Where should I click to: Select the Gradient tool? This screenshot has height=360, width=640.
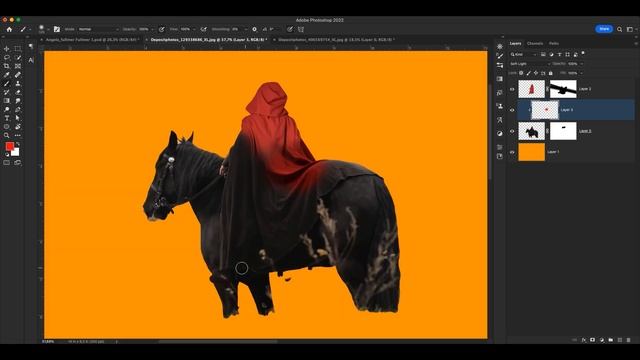point(7,101)
